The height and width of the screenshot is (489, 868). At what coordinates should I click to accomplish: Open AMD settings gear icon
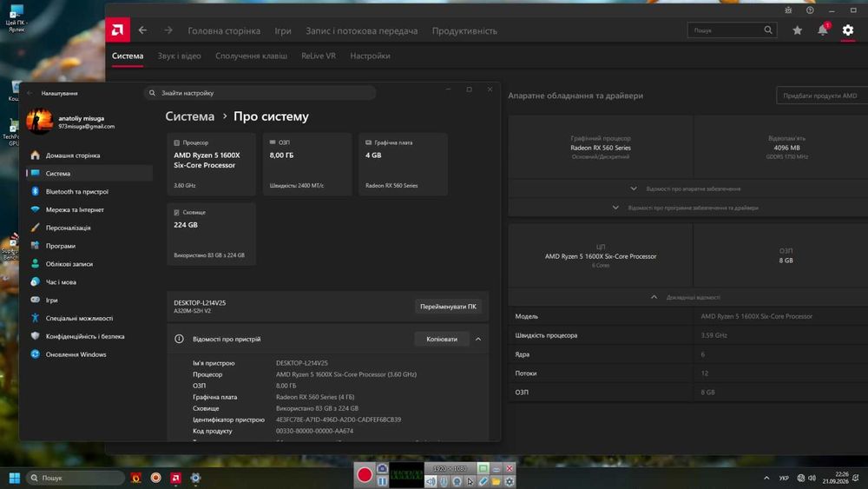tap(847, 30)
